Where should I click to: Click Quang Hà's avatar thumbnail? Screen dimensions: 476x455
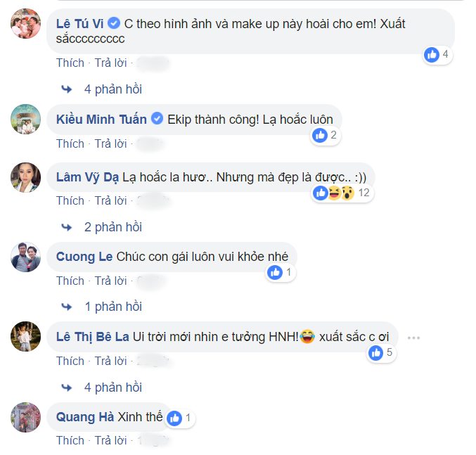point(25,417)
